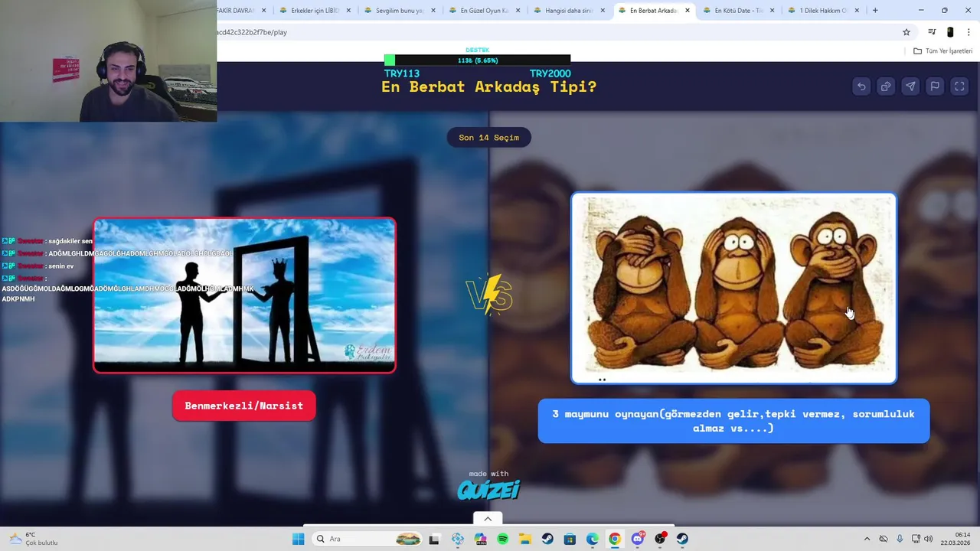Close the En Kötü Date tab
Screen dimensions: 980x551
(772, 11)
